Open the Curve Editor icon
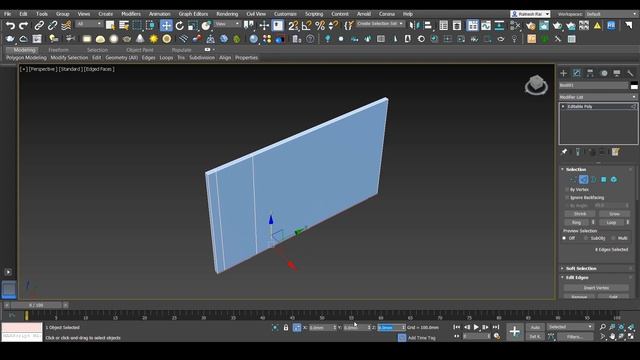The height and width of the screenshot is (360, 640). (486, 26)
